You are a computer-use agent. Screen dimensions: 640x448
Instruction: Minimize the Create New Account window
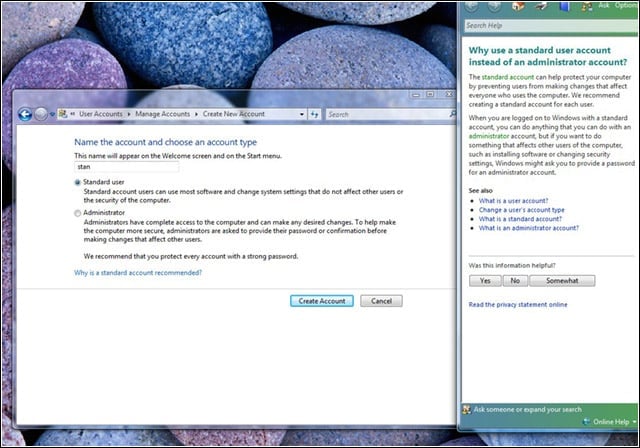click(416, 94)
